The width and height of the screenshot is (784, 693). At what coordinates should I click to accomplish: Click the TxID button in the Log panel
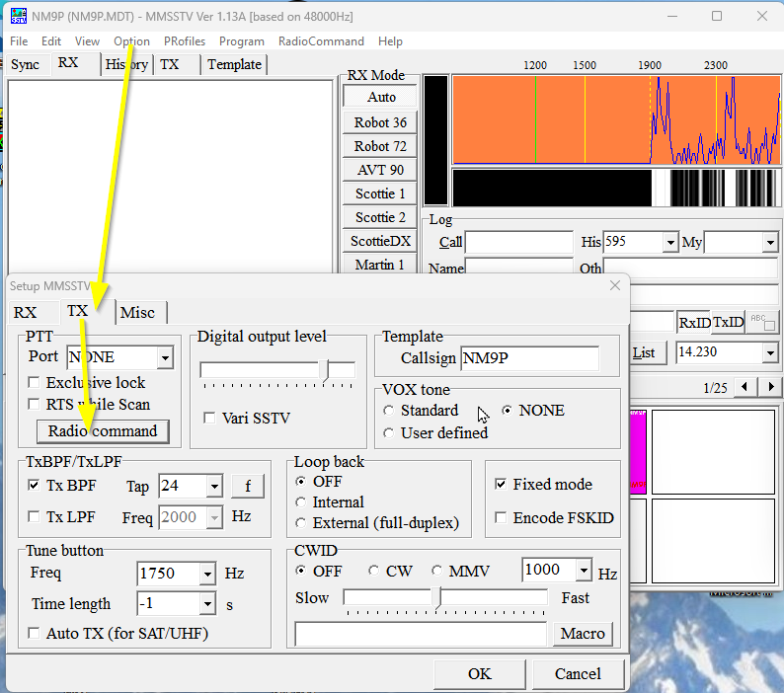(728, 323)
